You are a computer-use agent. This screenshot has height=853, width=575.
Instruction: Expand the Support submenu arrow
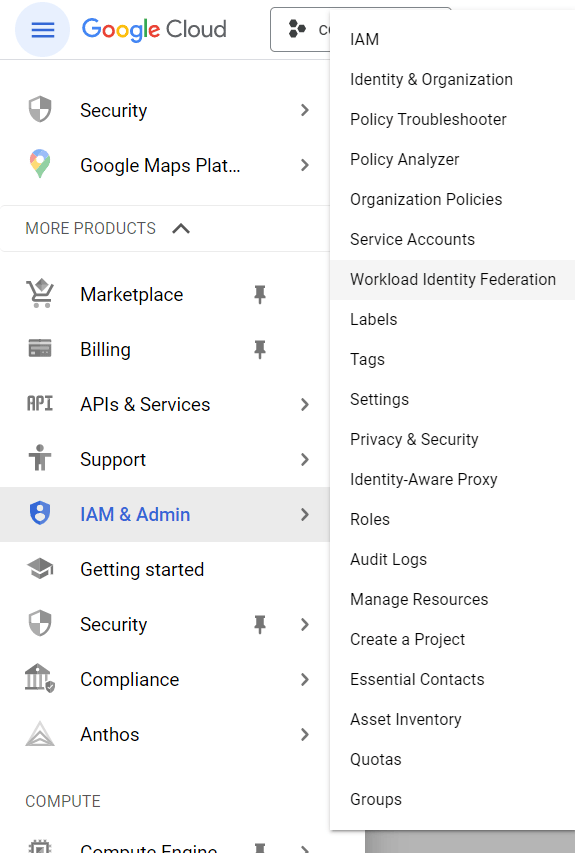[x=305, y=459]
